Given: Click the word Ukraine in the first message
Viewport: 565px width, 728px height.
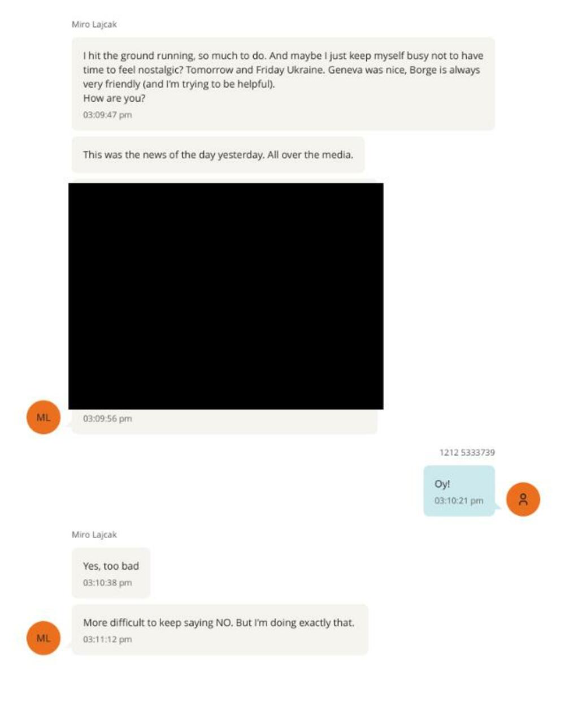Looking at the screenshot, I should tap(305, 70).
